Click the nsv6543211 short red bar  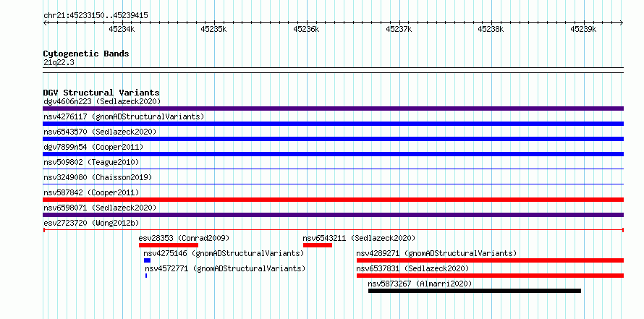click(318, 245)
